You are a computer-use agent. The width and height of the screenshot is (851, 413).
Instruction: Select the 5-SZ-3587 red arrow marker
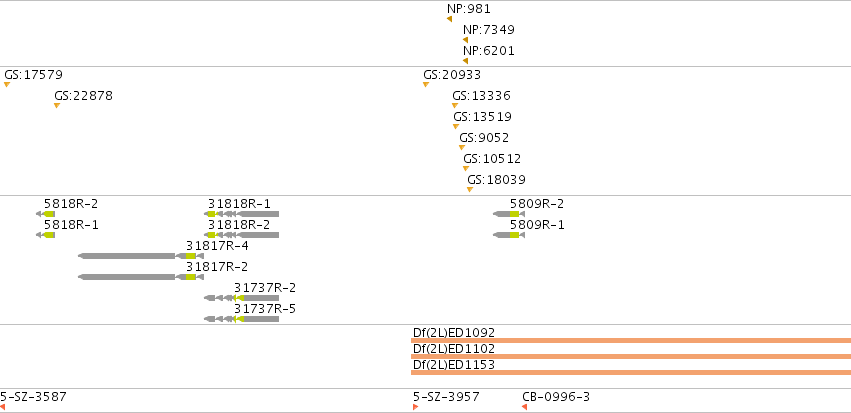click(x=3, y=407)
